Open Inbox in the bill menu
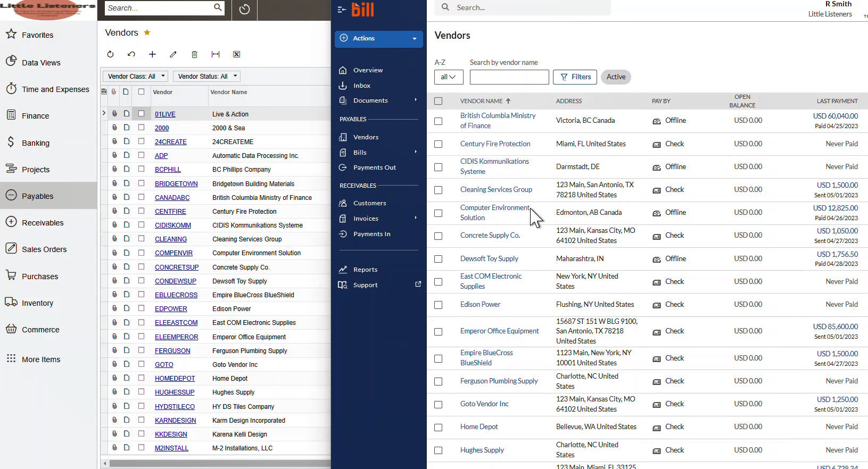Image resolution: width=868 pixels, height=469 pixels. click(362, 86)
